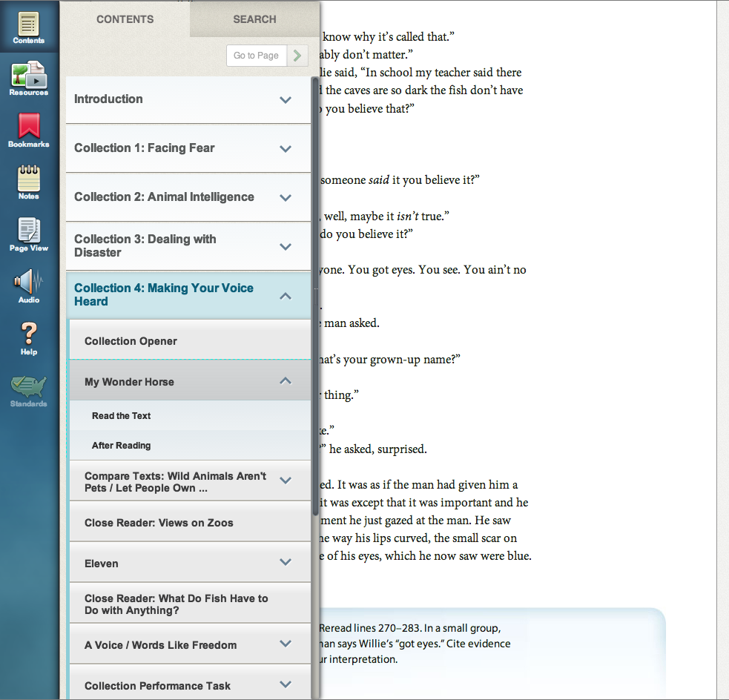Click the Go to Page arrow button

(x=295, y=55)
